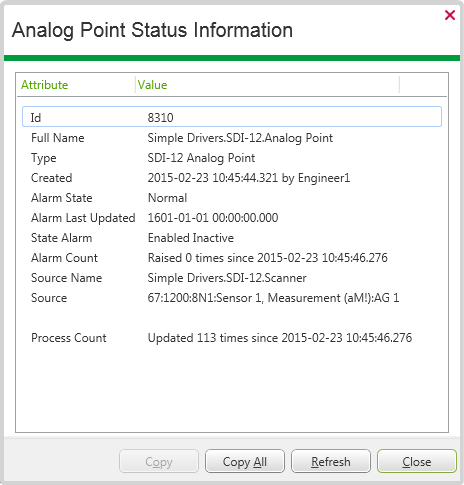This screenshot has height=485, width=464.
Task: Click the Close button at the bottom
Action: point(417,461)
